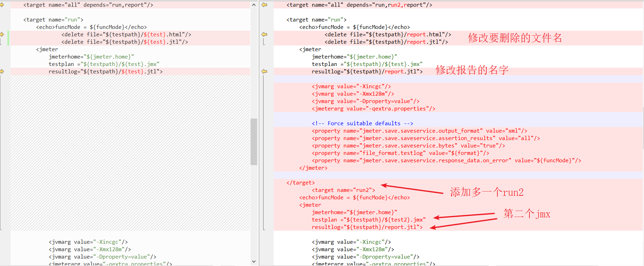Click the left pane's scroll up arrow
644x266 pixels.
pos(254,5)
